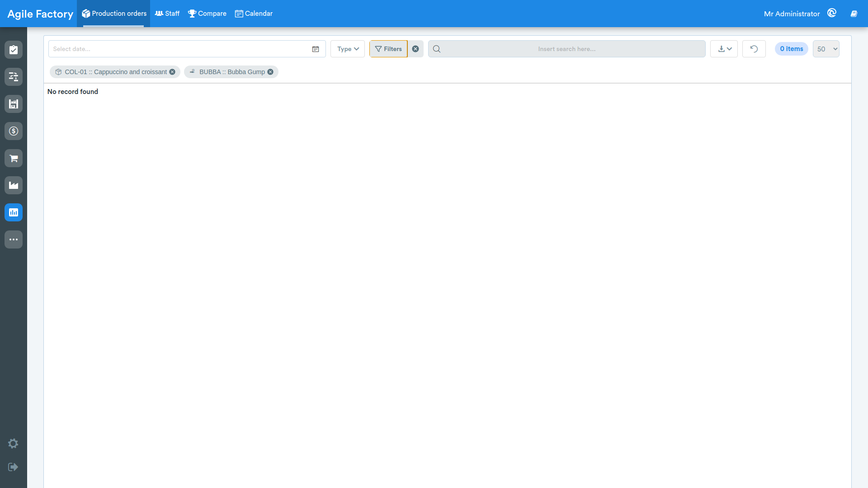Screen dimensions: 868x488
Task: Open the save disk sidebar icon
Action: tap(14, 104)
